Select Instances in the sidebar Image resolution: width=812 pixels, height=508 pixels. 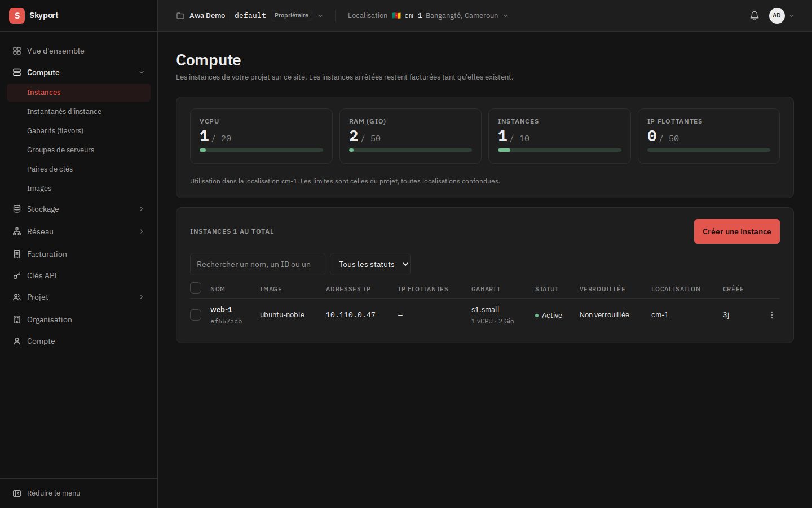(x=78, y=93)
